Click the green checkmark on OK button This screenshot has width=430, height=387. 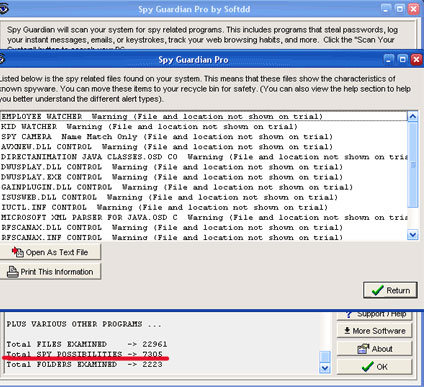tap(367, 367)
